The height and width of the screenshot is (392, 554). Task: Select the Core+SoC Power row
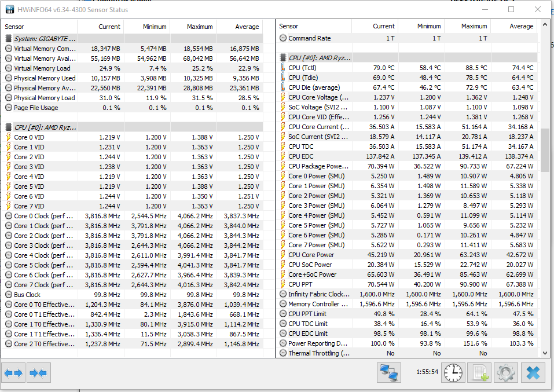(407, 274)
